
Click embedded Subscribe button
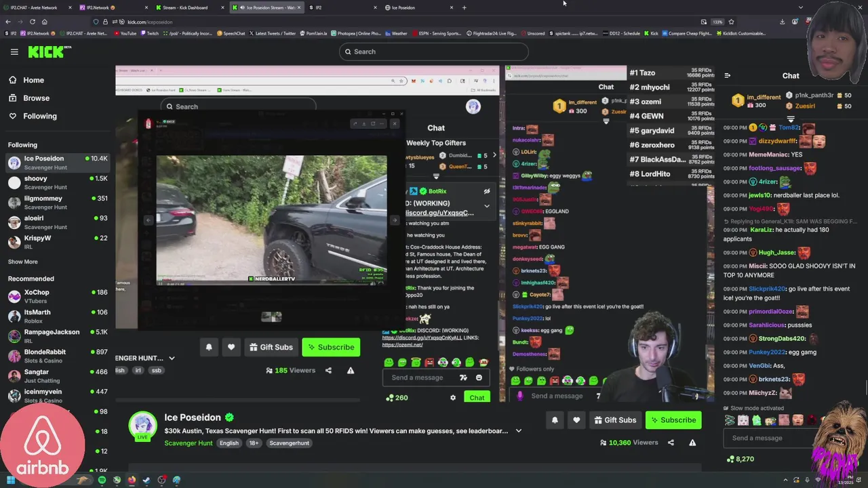[x=331, y=347]
